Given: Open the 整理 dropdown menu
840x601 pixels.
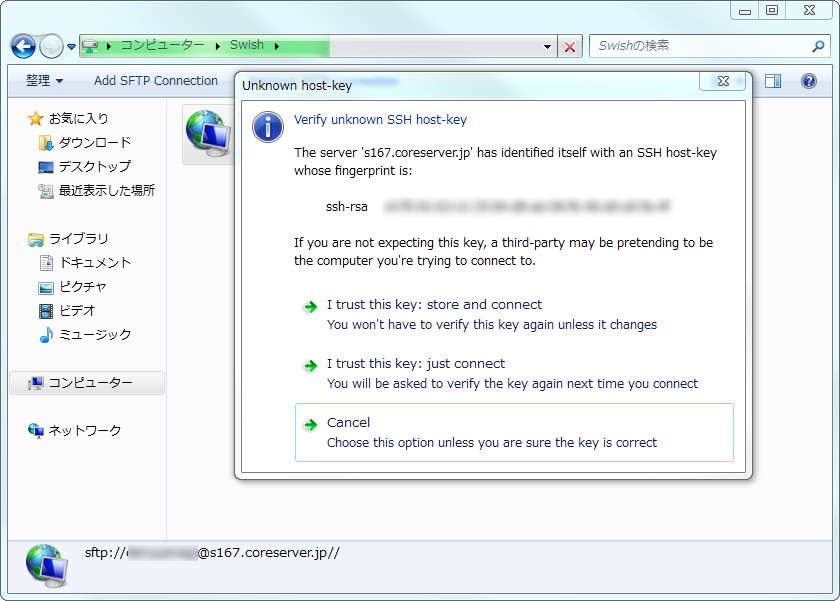Looking at the screenshot, I should [x=42, y=81].
